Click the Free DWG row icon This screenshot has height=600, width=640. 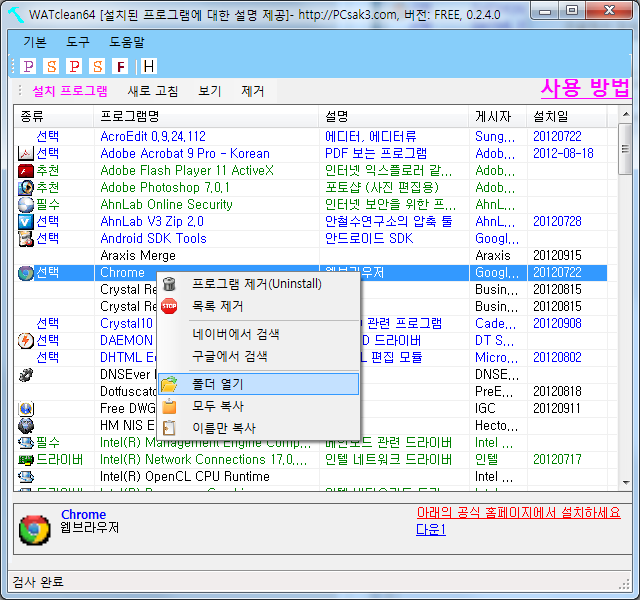tap(26, 409)
